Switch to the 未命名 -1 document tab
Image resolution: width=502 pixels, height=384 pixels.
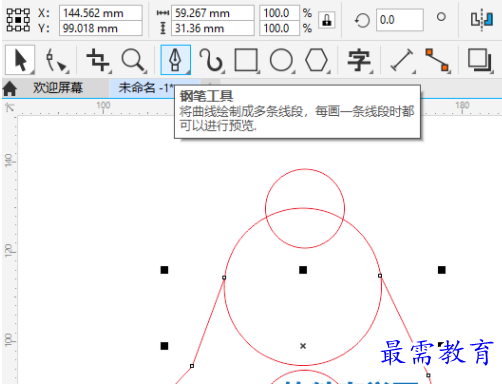(146, 88)
